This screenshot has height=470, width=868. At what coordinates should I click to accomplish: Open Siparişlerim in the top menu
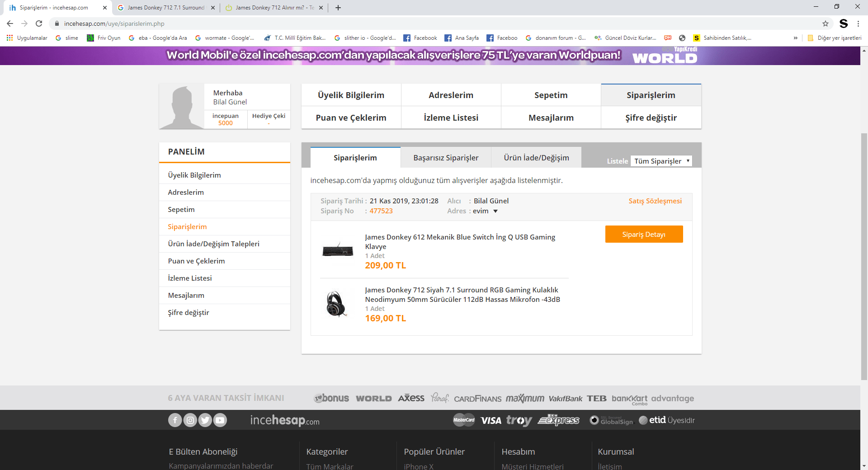click(x=651, y=95)
